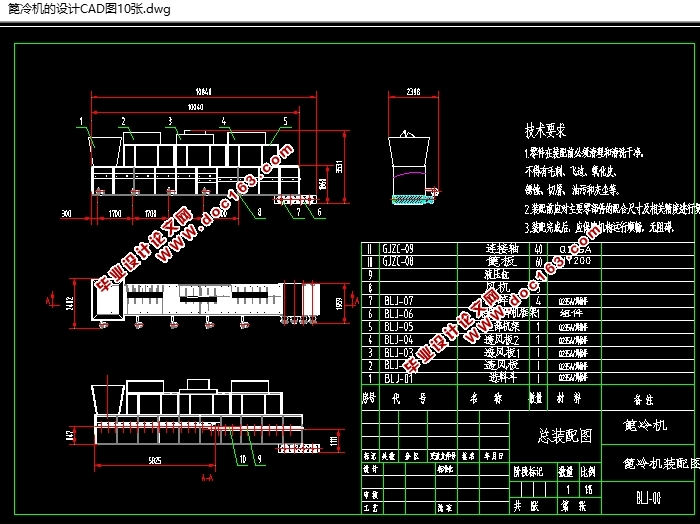This screenshot has height=524, width=700.
Task: Click the 设计 signature label
Action: tap(371, 469)
